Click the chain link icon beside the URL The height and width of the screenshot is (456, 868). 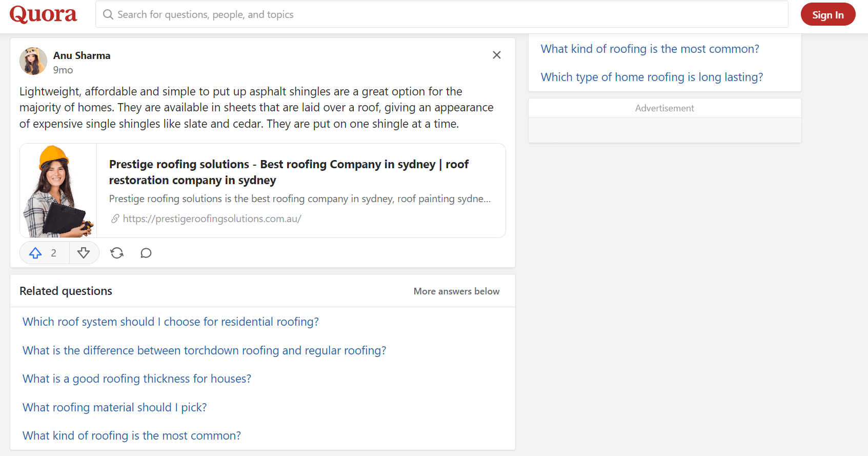tap(115, 219)
